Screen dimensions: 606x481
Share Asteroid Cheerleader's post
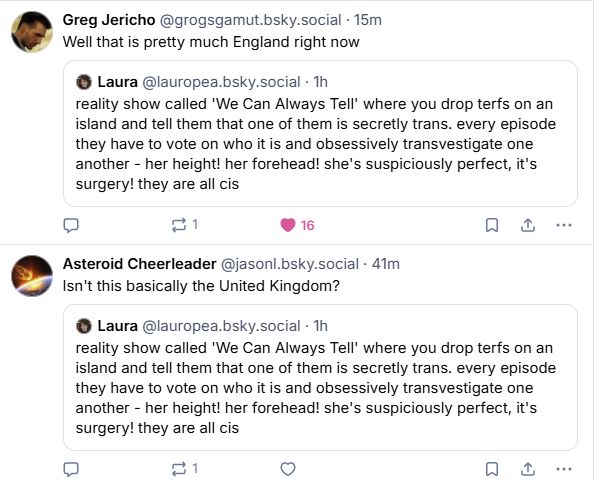pyautogui.click(x=528, y=468)
